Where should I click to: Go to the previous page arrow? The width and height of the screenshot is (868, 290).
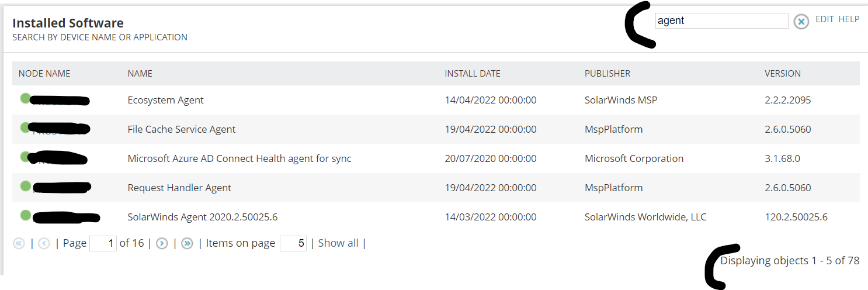44,243
